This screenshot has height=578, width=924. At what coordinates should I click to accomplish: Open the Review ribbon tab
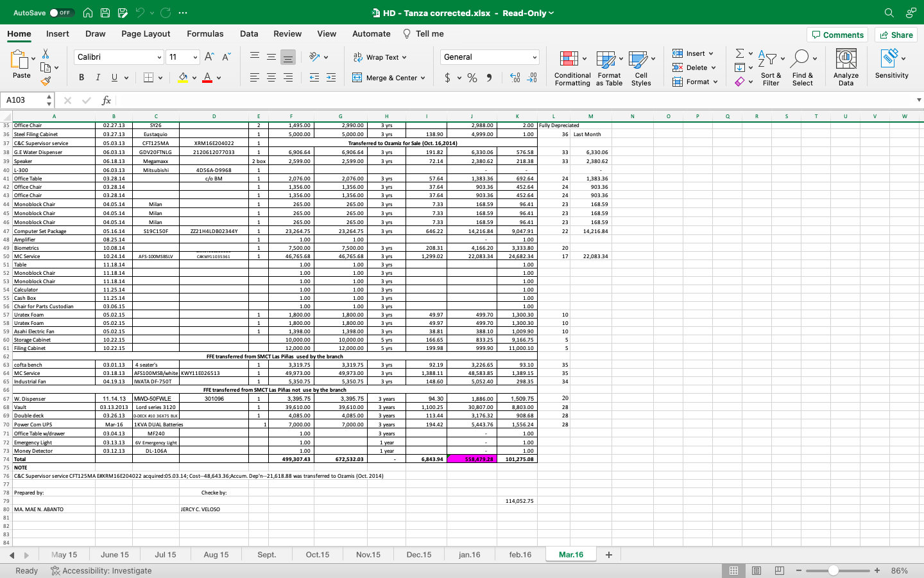coord(287,34)
